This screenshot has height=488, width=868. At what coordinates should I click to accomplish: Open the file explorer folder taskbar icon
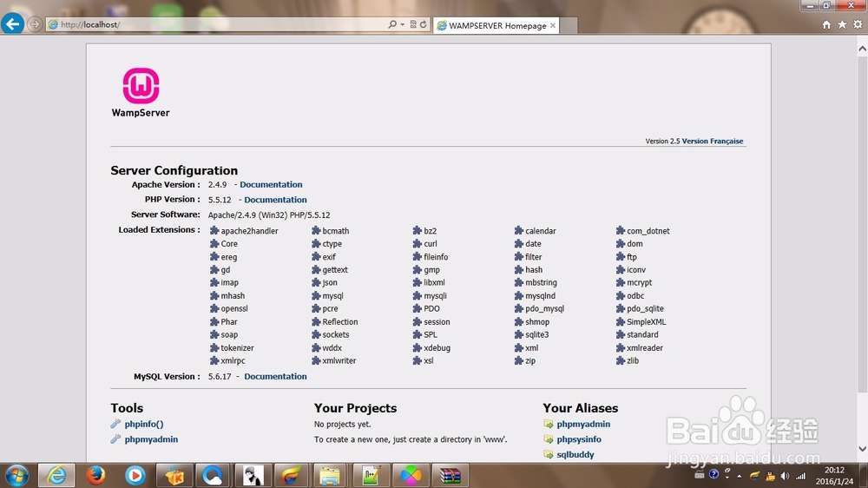pos(329,475)
